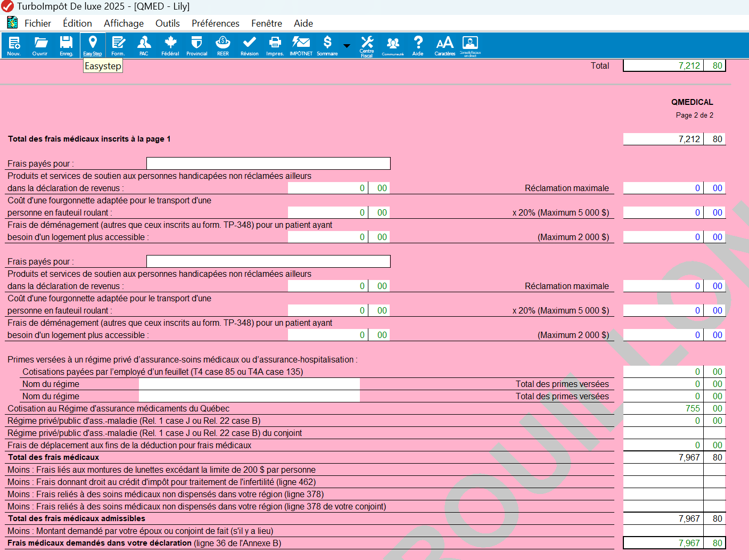Switch to EasyStep mode in toolbar

pos(93,46)
